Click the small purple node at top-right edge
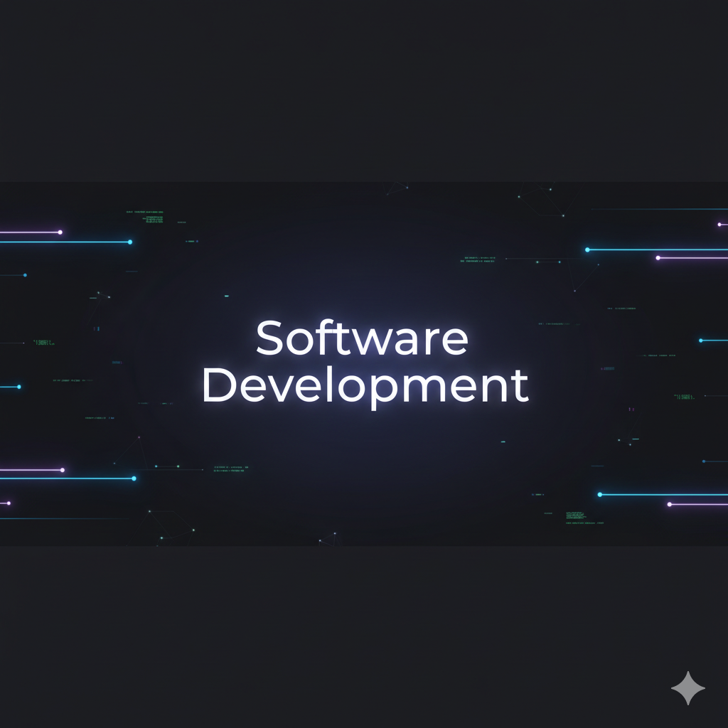Viewport: 728px width, 728px height. pos(719,224)
